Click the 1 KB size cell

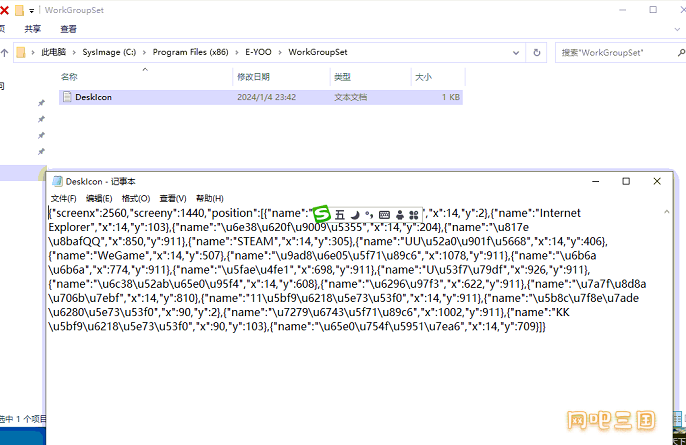point(451,97)
